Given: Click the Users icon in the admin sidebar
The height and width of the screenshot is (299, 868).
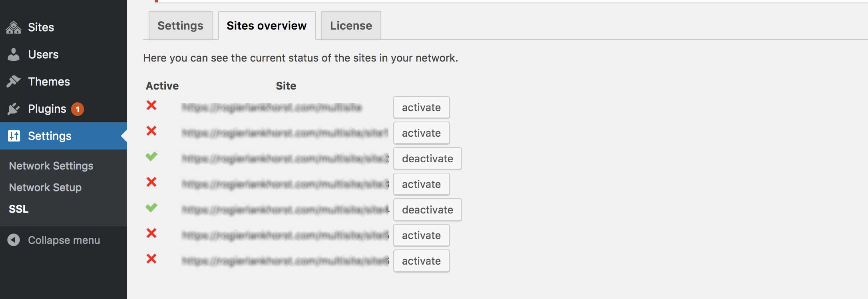Looking at the screenshot, I should 14,54.
